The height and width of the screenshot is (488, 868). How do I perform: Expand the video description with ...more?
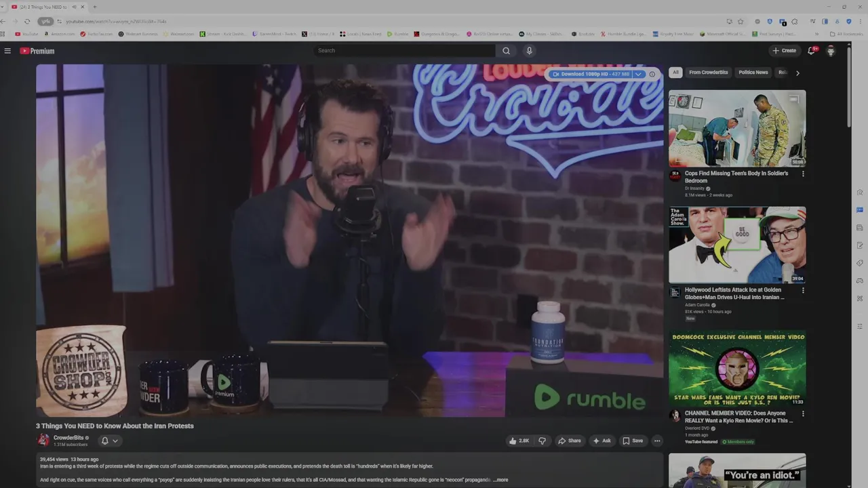[x=501, y=480]
